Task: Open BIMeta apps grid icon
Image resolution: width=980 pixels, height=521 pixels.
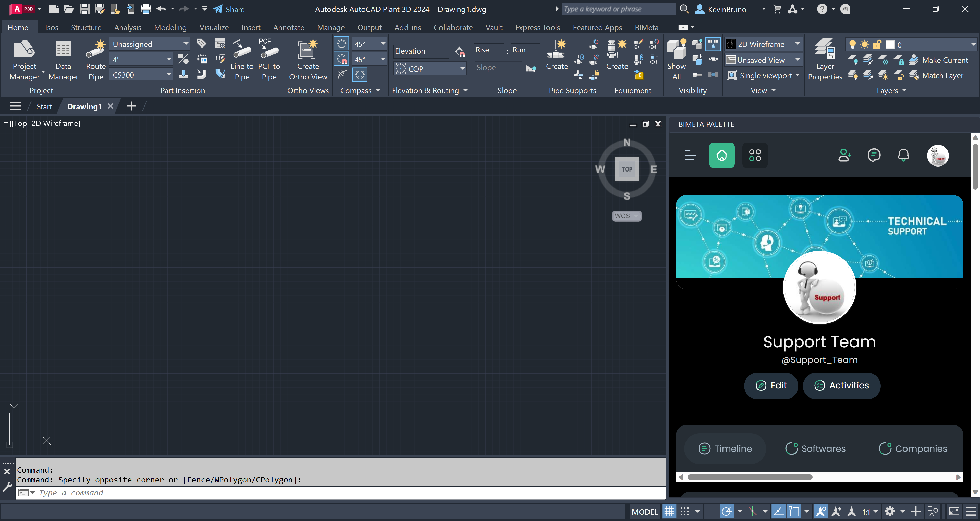Action: point(755,155)
